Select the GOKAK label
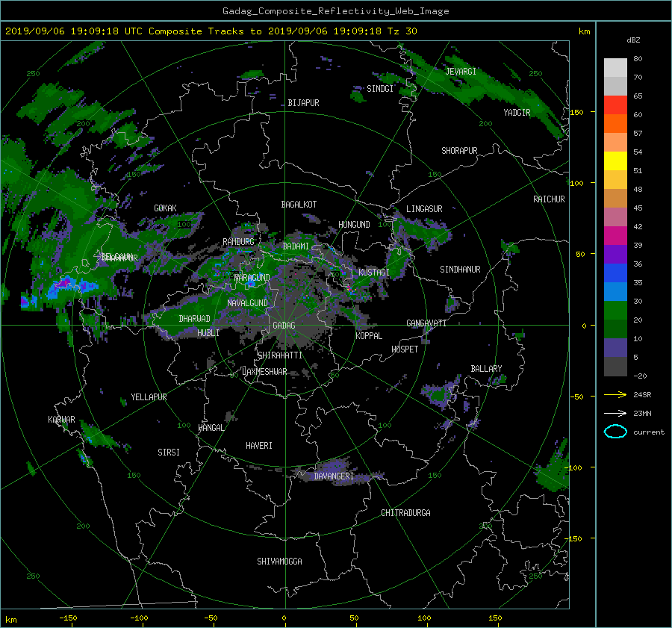 click(165, 208)
